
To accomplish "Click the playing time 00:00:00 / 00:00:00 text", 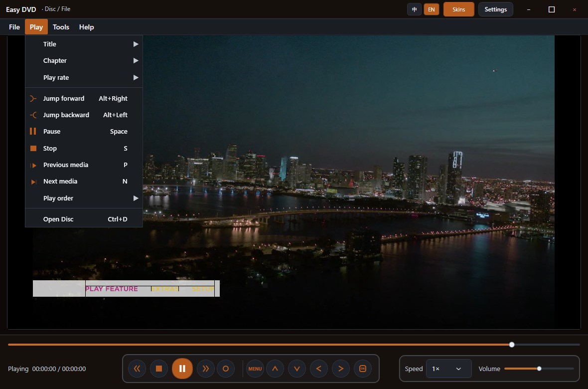I will [59, 369].
